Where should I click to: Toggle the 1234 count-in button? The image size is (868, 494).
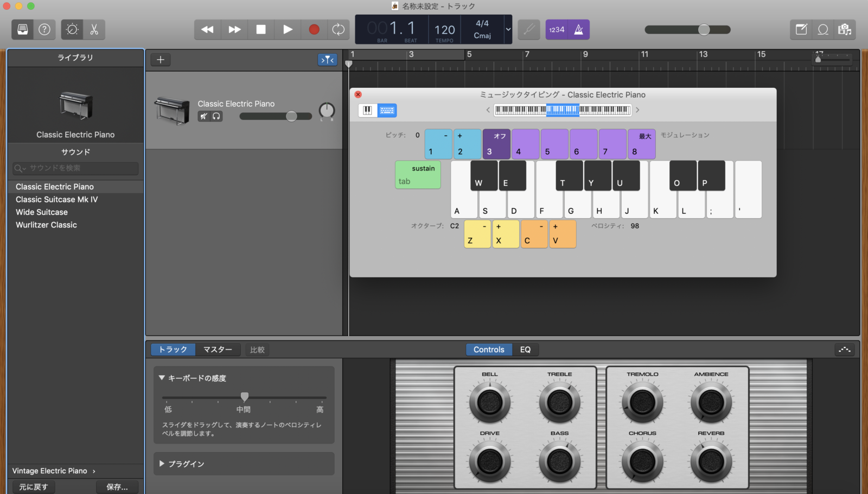(557, 29)
